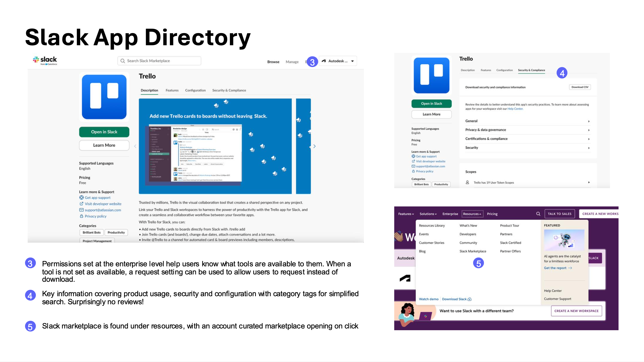Click the lifebuoy icon beside Get app support in right panel
The height and width of the screenshot is (362, 644).
(x=413, y=156)
